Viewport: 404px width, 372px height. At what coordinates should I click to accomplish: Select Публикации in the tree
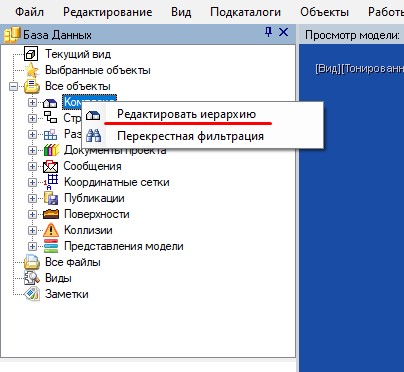[94, 198]
